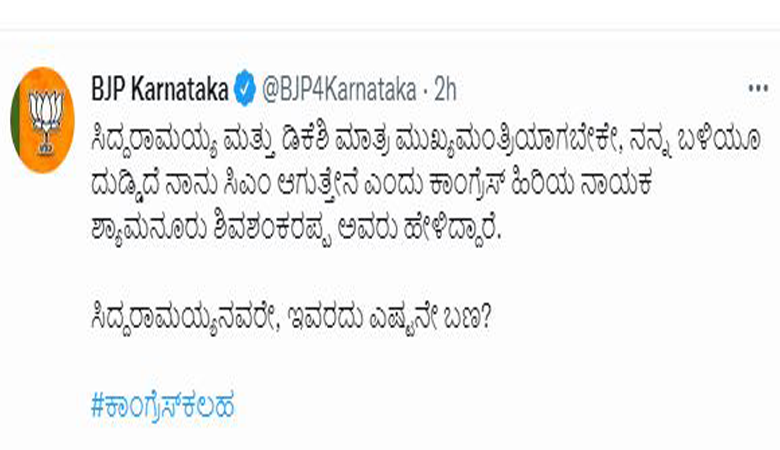780x450 pixels.
Task: Click the word ಶಿವಶಂಕರಪ್ಪ in the third line
Action: click(x=272, y=230)
